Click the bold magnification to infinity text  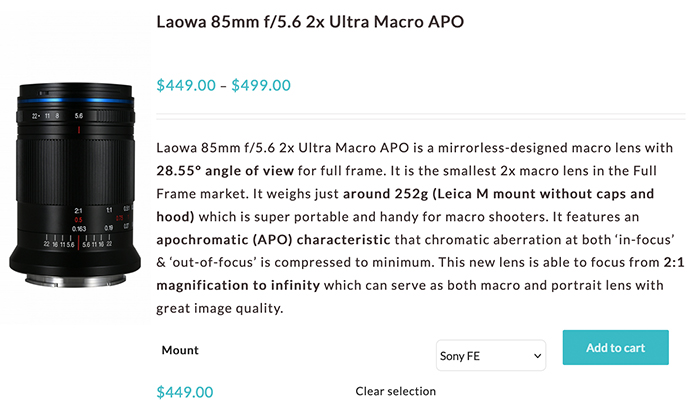coord(238,285)
